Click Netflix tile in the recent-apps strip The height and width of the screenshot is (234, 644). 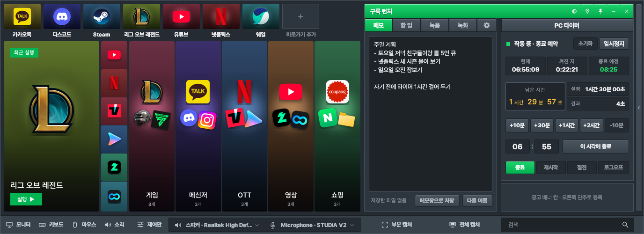[x=114, y=83]
